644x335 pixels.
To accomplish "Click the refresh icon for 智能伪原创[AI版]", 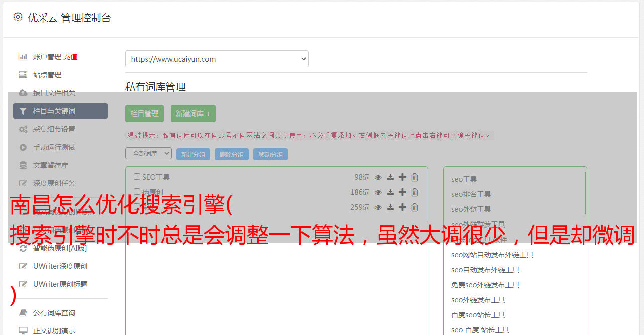I will (x=23, y=248).
